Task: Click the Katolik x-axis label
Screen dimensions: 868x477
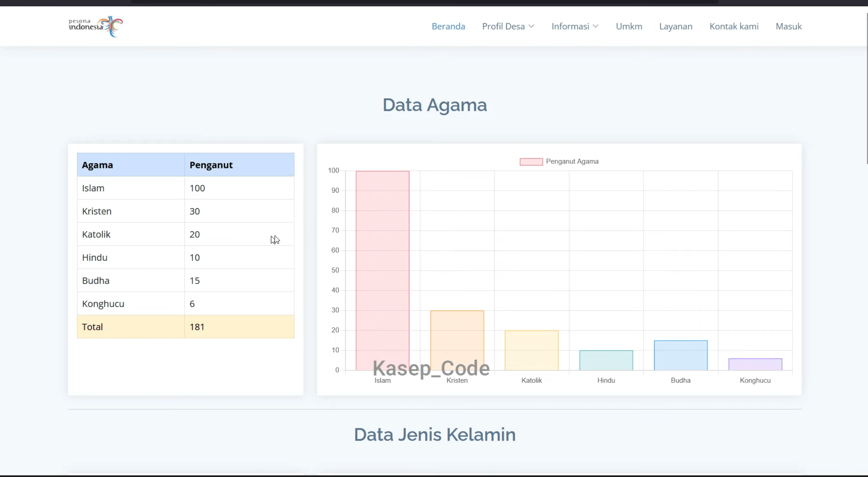Action: [532, 381]
